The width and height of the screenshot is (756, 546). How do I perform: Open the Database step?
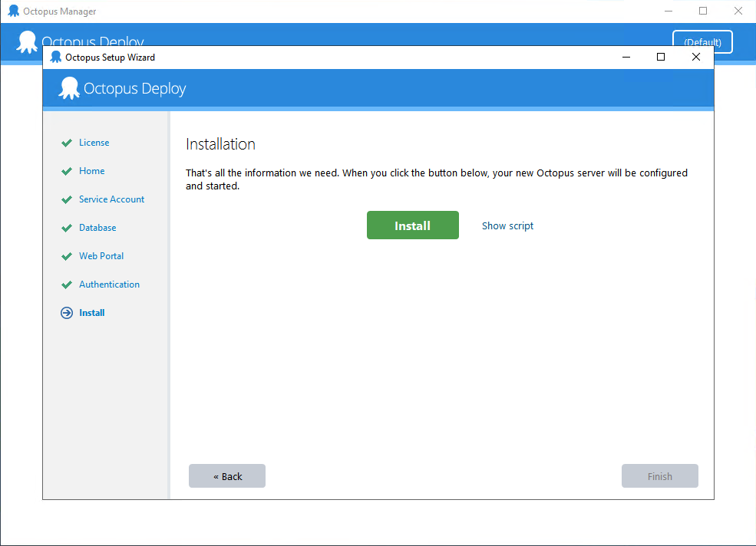click(x=97, y=228)
